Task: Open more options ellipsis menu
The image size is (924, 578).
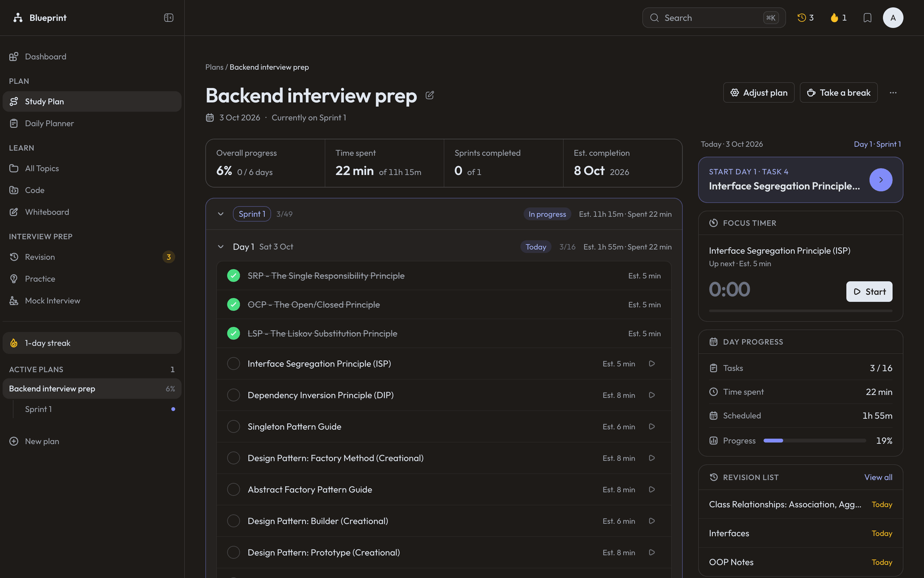Action: click(893, 92)
